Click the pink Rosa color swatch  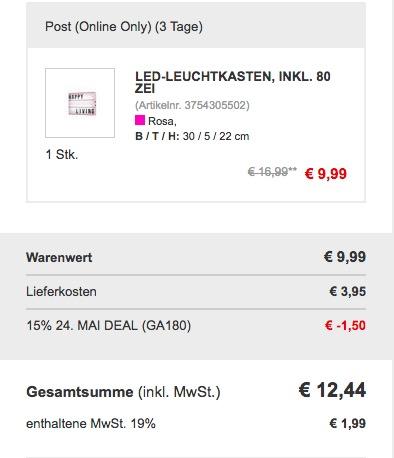(x=140, y=120)
